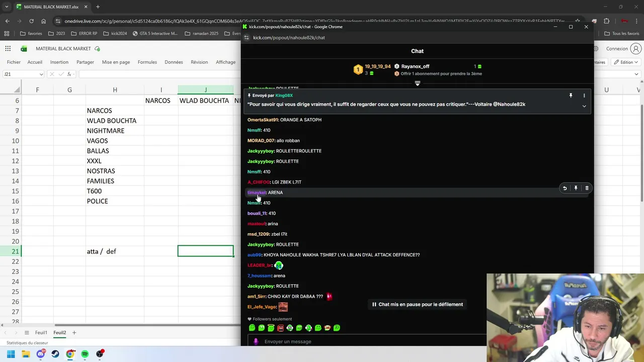Click the Excel logo icon
The height and width of the screenshot is (362, 644).
(24, 49)
